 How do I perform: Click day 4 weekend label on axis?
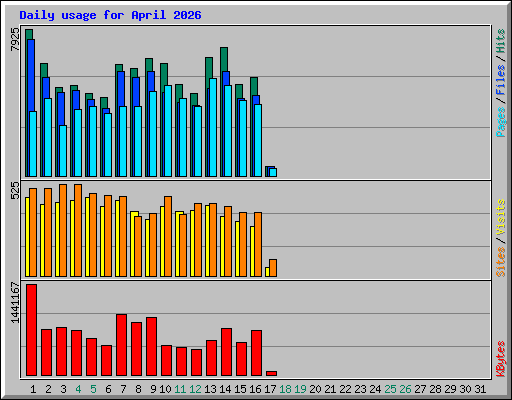tap(78, 389)
